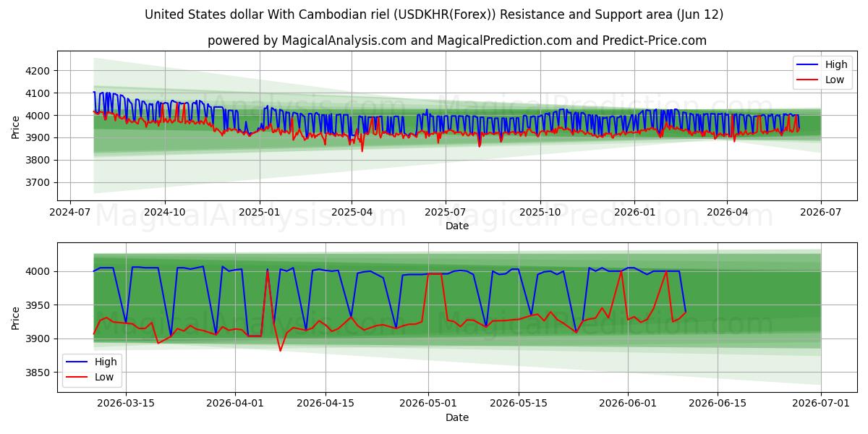Click the 2025-04 x-axis tick label

tap(352, 213)
